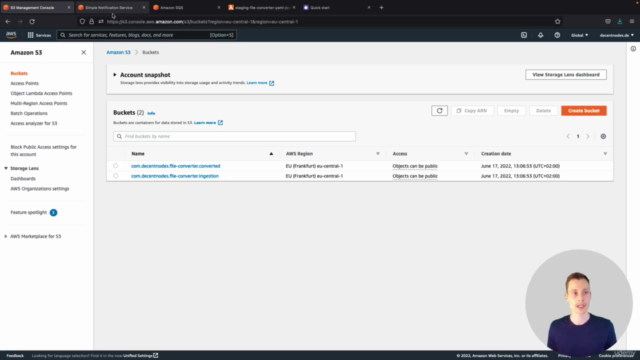The image size is (640, 360).
Task: Open Access analyzer for S3
Action: pos(34,123)
